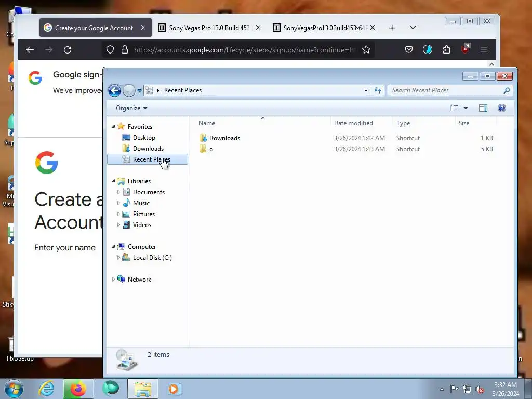Expand the Documents library
The width and height of the screenshot is (532, 399).
pos(118,192)
